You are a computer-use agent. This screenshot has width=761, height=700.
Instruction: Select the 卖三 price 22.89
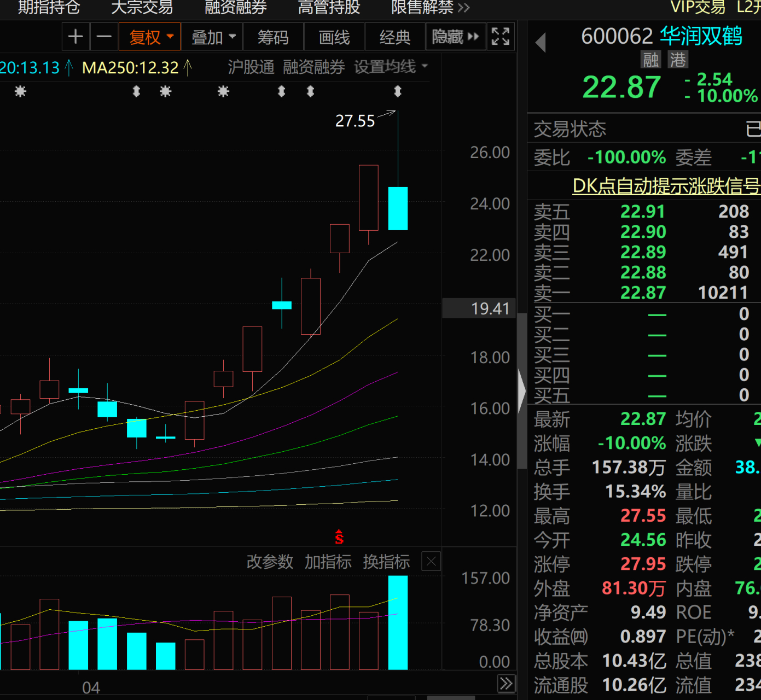coord(643,252)
